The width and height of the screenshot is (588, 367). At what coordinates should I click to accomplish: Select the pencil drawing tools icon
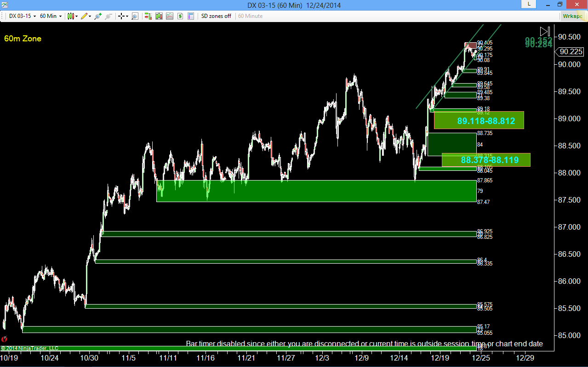[x=84, y=16]
